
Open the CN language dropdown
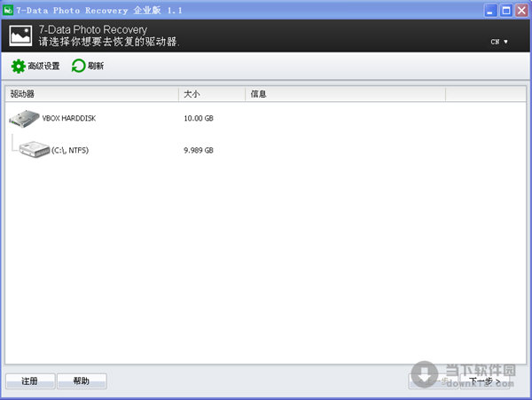point(499,42)
